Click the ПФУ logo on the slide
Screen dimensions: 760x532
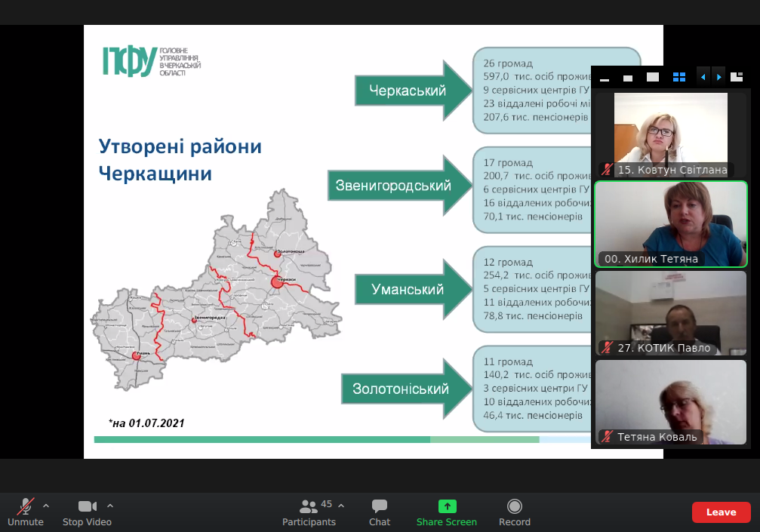click(x=152, y=61)
